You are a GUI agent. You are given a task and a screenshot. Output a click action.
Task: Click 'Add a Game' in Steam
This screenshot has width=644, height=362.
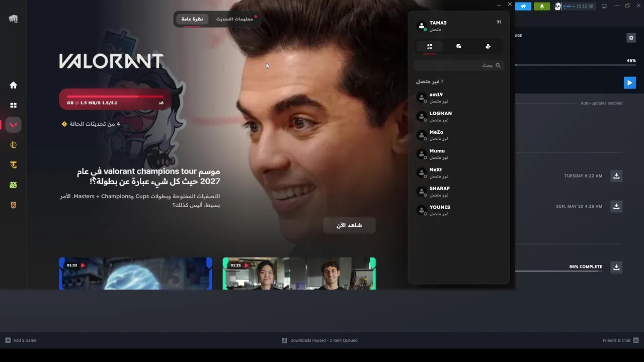tap(25, 340)
